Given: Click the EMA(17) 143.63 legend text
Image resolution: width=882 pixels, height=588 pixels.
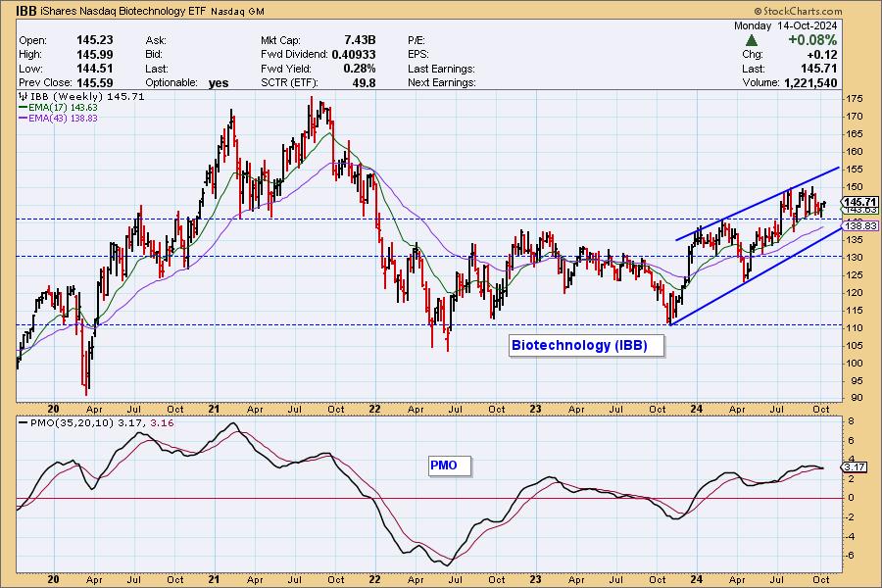Looking at the screenshot, I should [x=63, y=108].
